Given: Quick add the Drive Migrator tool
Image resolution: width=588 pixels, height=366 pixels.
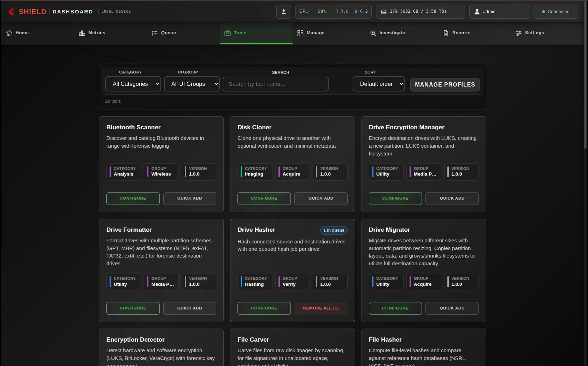Looking at the screenshot, I should tap(452, 308).
